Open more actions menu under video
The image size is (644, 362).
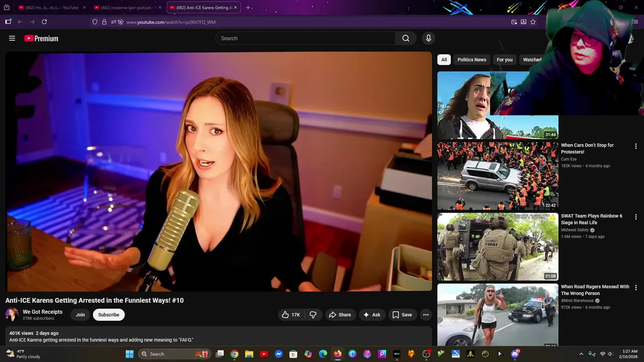426,315
